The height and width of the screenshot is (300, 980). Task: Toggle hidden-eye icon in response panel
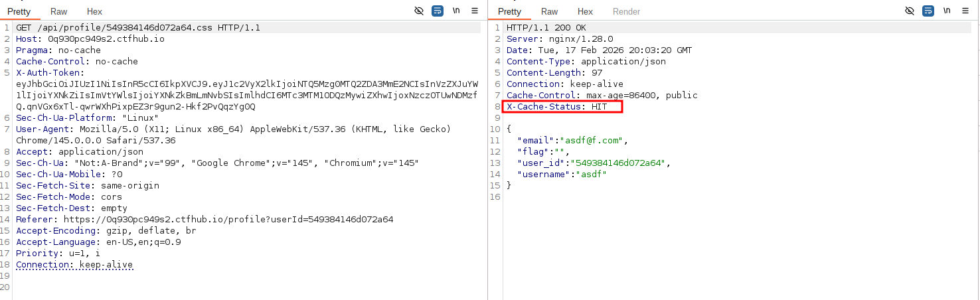(910, 11)
